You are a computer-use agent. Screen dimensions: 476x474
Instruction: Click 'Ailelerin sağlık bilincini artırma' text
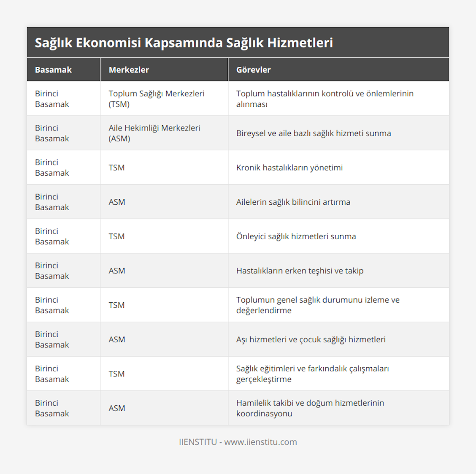pyautogui.click(x=293, y=202)
